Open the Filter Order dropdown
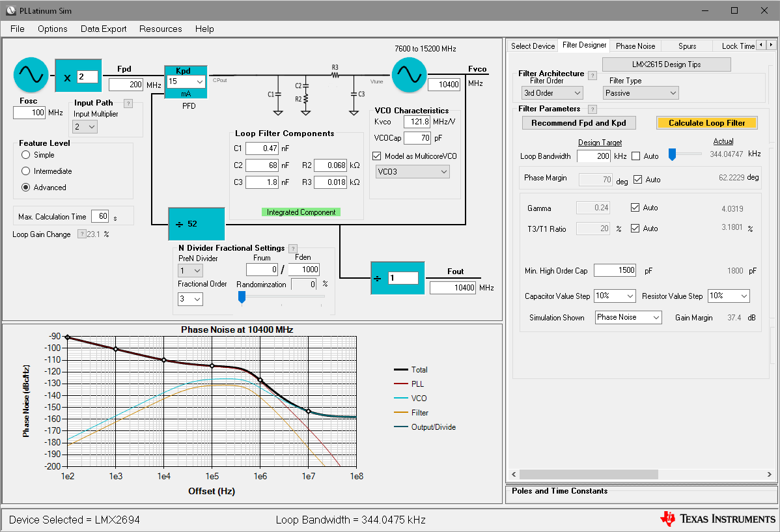 (551, 93)
